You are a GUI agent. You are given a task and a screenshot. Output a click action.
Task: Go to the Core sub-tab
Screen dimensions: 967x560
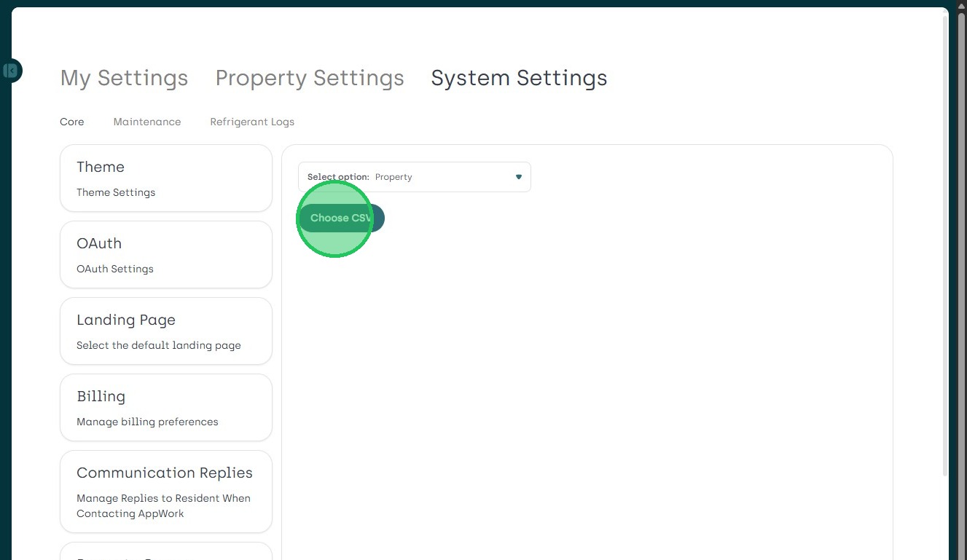click(x=72, y=122)
